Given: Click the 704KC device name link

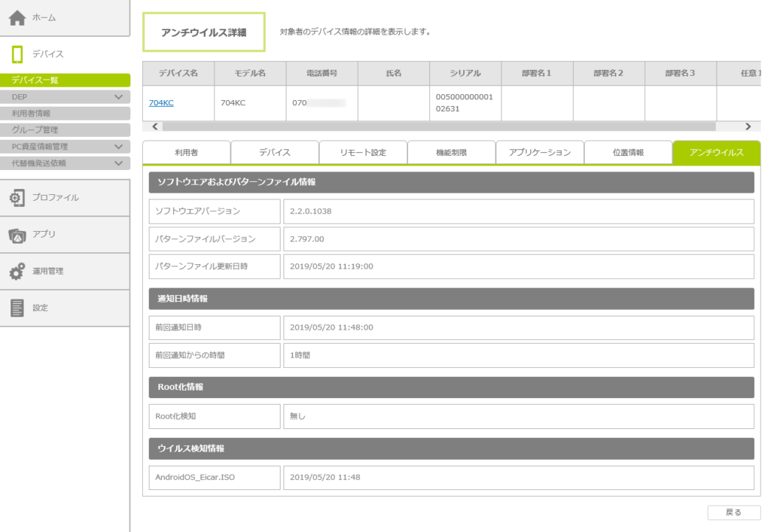Looking at the screenshot, I should [161, 103].
